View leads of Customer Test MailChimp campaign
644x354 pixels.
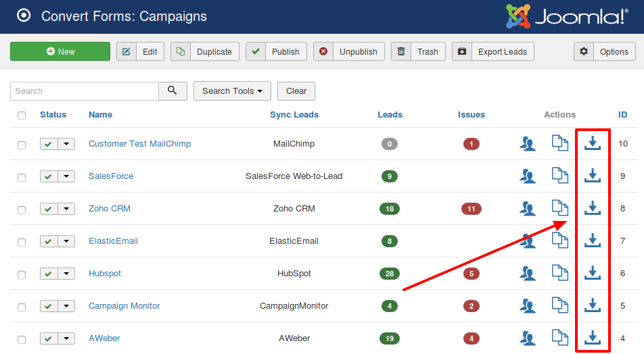528,144
